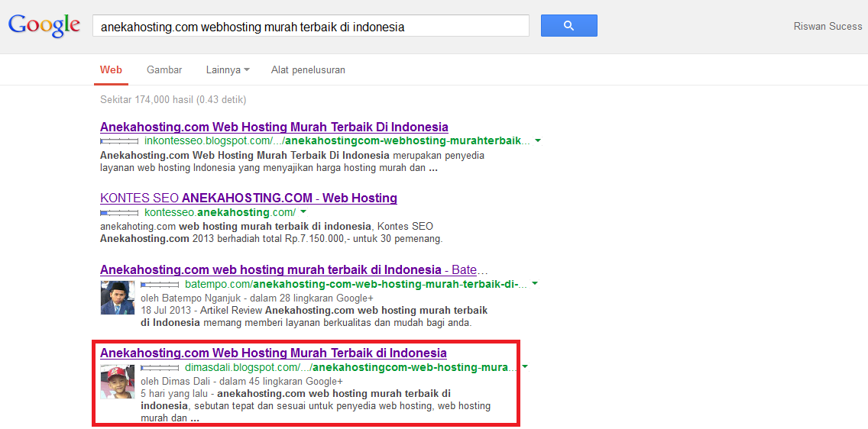This screenshot has width=868, height=429.
Task: Click snippet text '5 hari yang lalu'
Action: point(176,394)
